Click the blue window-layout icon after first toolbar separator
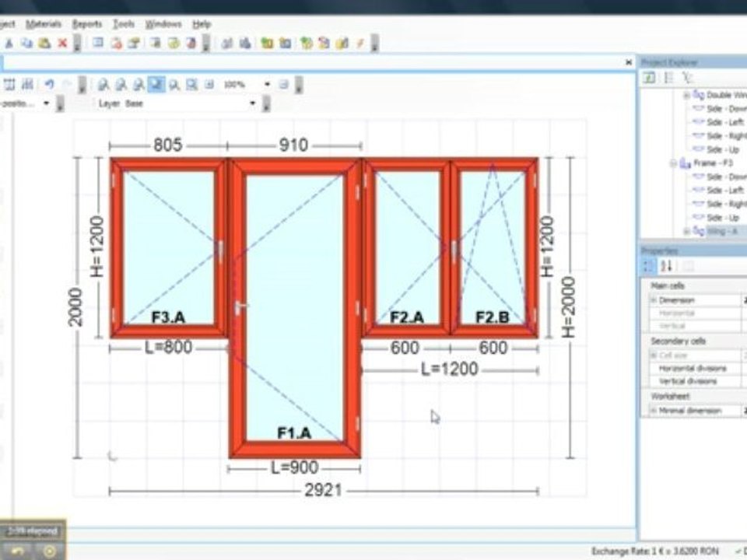The width and height of the screenshot is (747, 560). pos(98,43)
